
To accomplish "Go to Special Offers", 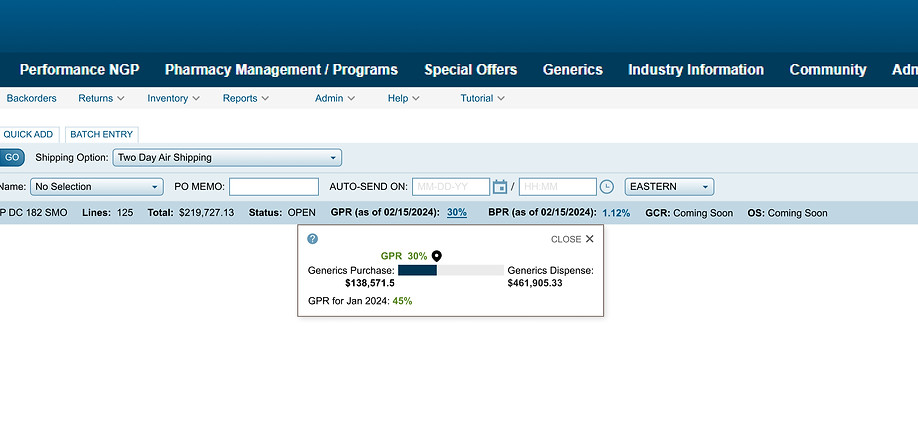I will tap(471, 70).
